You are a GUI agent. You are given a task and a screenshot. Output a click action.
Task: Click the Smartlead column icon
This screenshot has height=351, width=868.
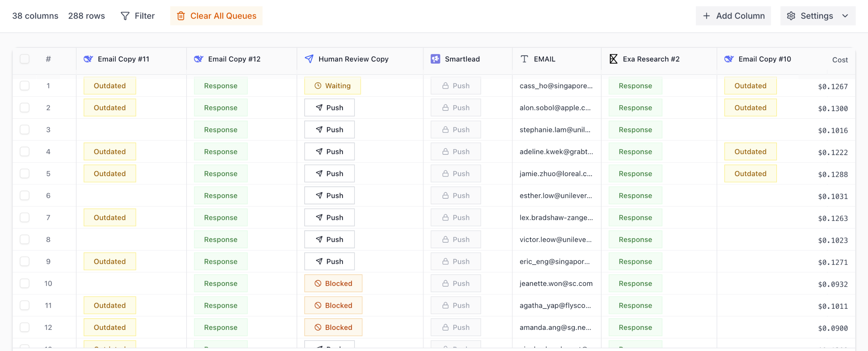[x=435, y=59]
